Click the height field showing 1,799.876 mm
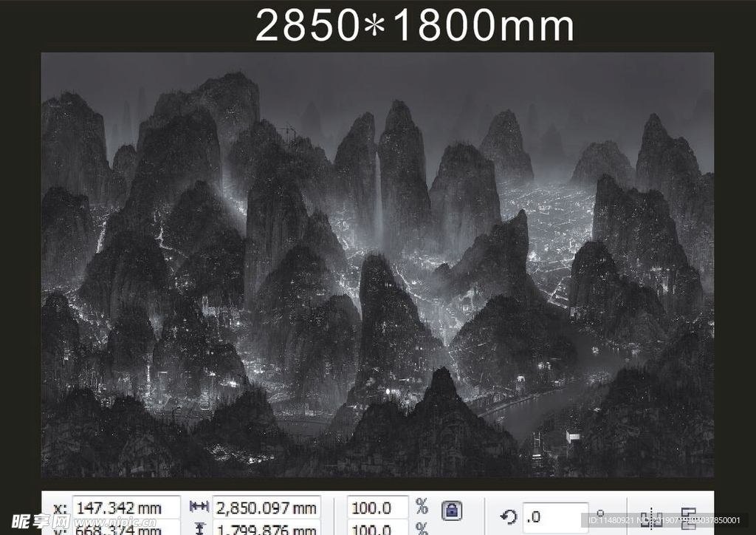 [267, 528]
